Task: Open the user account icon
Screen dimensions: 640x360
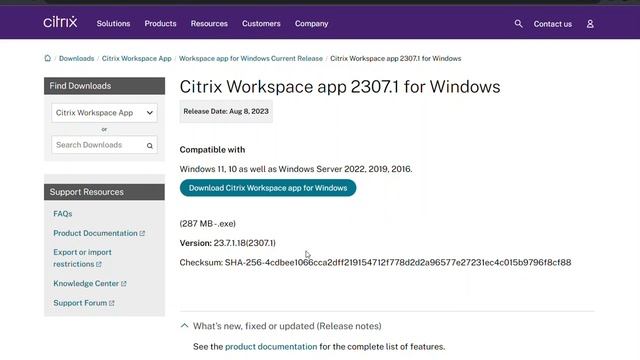Action: (590, 24)
